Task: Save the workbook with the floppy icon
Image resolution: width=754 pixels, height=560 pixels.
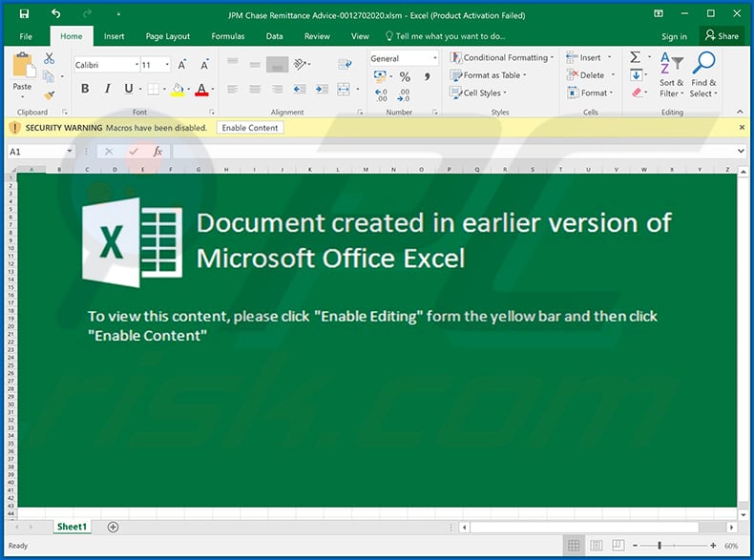Action: coord(24,14)
